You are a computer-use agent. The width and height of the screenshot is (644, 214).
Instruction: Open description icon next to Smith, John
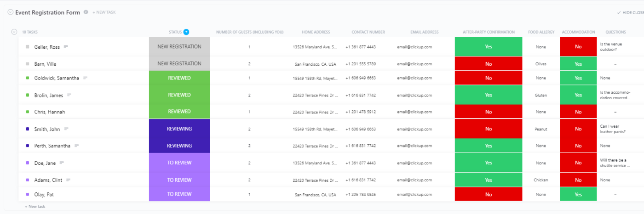click(x=66, y=129)
